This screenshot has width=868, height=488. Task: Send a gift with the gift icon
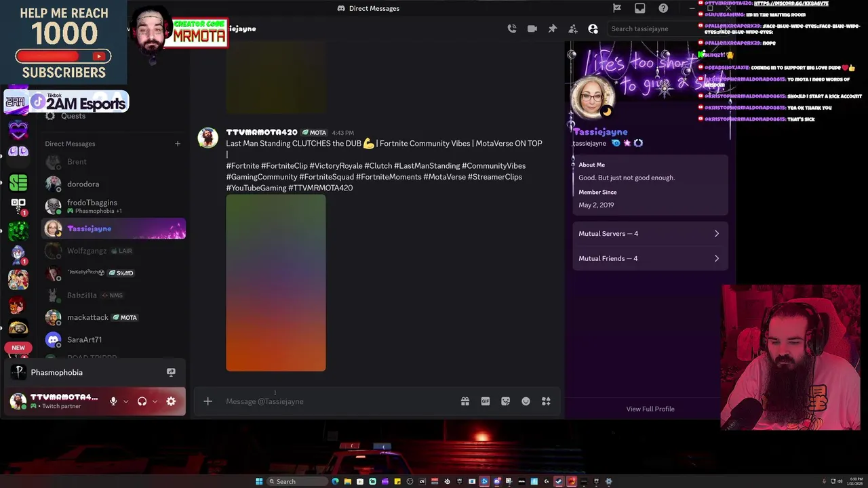click(x=465, y=401)
